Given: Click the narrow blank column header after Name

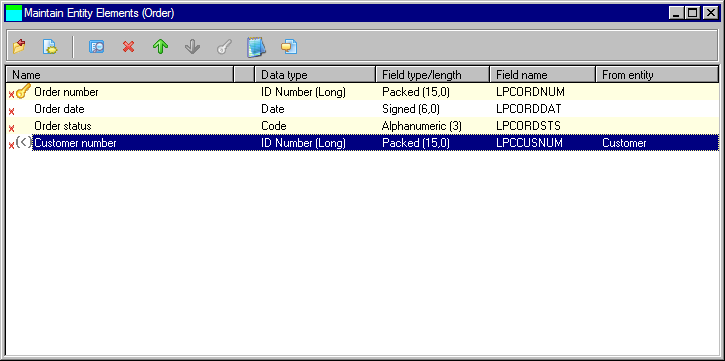Looking at the screenshot, I should tap(244, 74).
